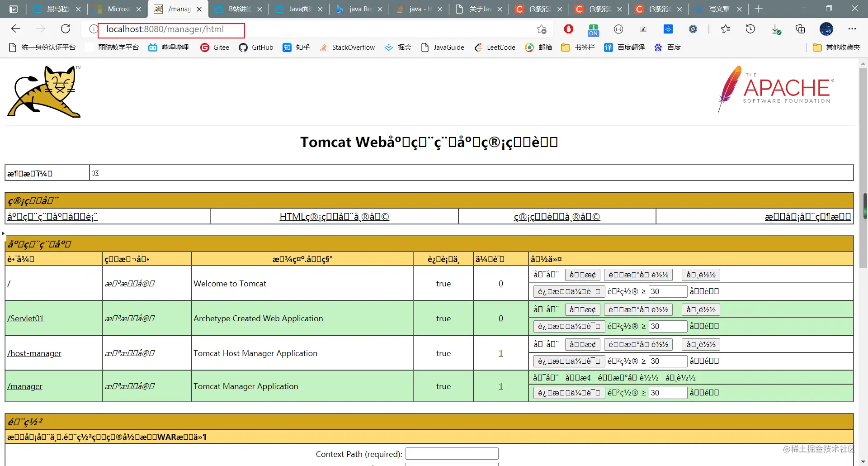Open the 哔哩哔哩 bookmark
868x466 pixels.
pos(169,48)
